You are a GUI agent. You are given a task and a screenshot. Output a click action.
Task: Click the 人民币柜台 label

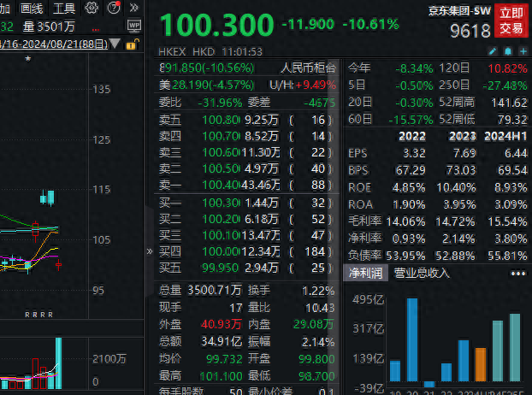(x=308, y=68)
